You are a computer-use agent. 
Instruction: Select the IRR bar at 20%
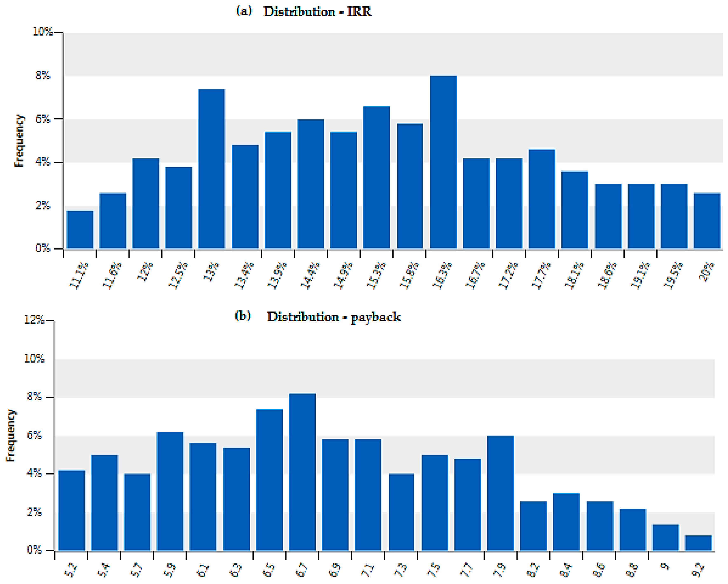[x=707, y=221]
